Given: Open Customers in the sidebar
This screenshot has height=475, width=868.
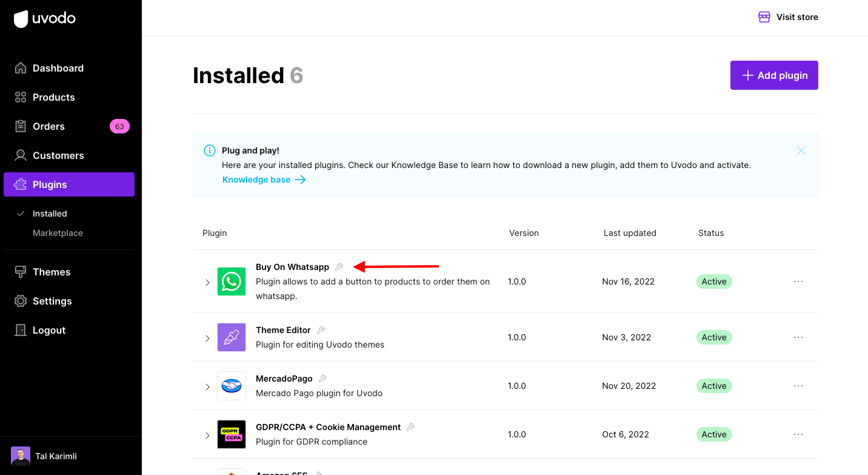Looking at the screenshot, I should click(69, 155).
